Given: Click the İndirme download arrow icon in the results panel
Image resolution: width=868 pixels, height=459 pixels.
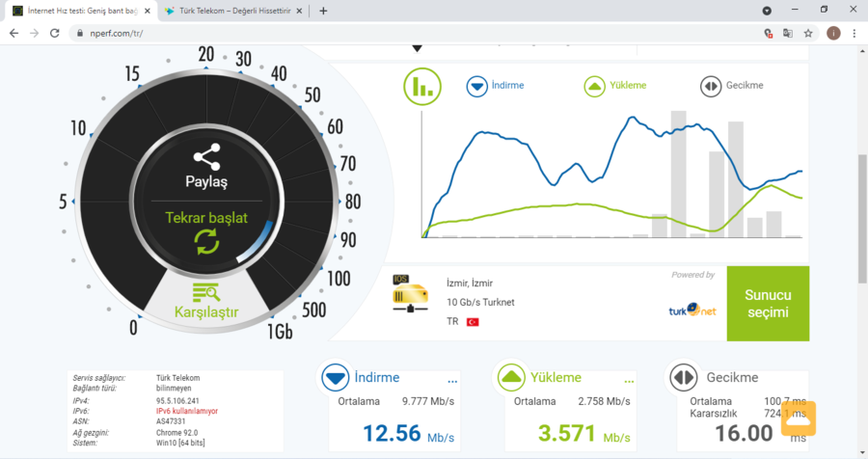Looking at the screenshot, I should (x=335, y=377).
